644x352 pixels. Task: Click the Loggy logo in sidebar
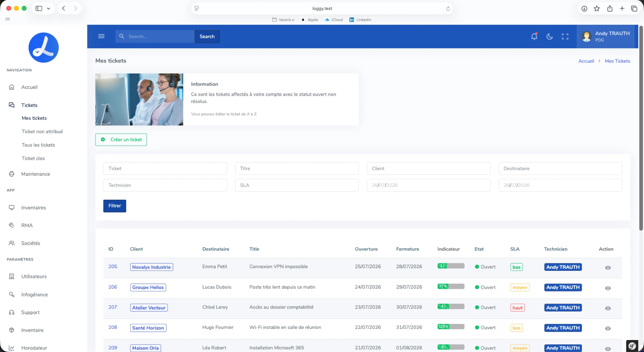click(x=44, y=47)
